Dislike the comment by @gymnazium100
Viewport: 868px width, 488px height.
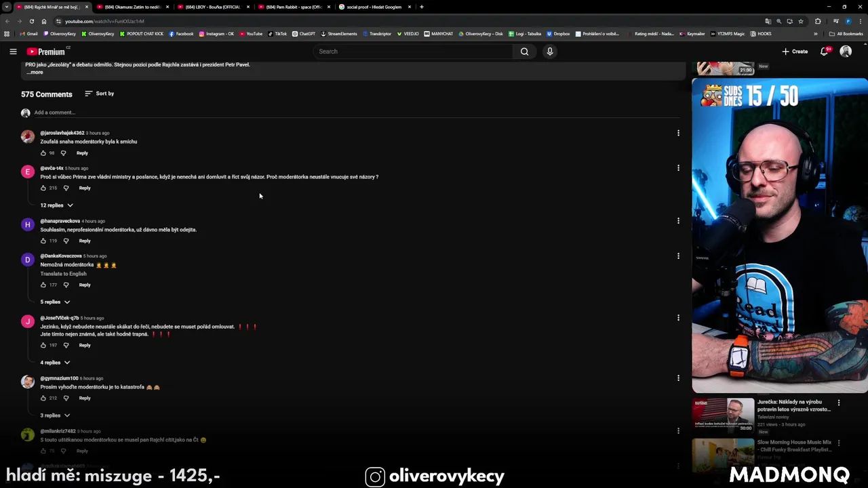point(66,398)
